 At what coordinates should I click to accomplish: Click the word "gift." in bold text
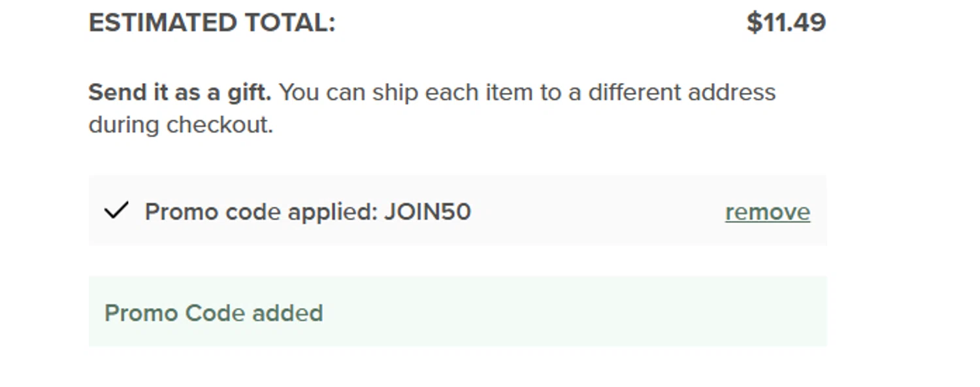[249, 92]
